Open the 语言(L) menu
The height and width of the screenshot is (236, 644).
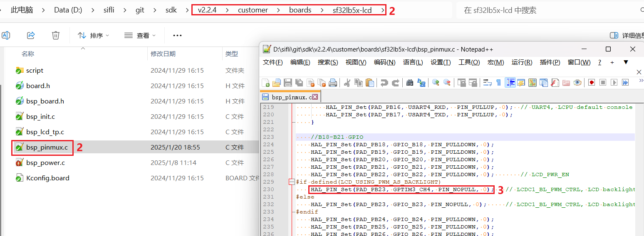pos(413,62)
